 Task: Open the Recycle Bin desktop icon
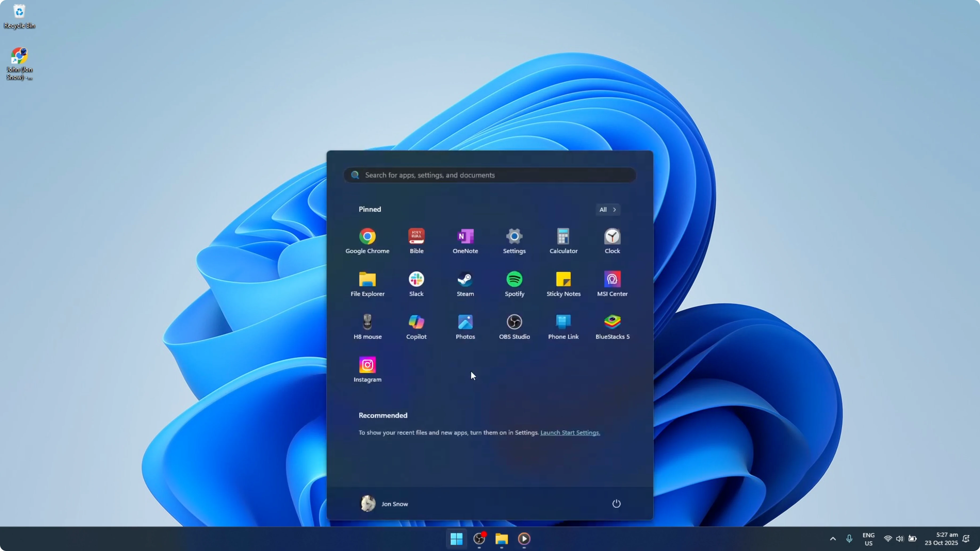(x=19, y=17)
